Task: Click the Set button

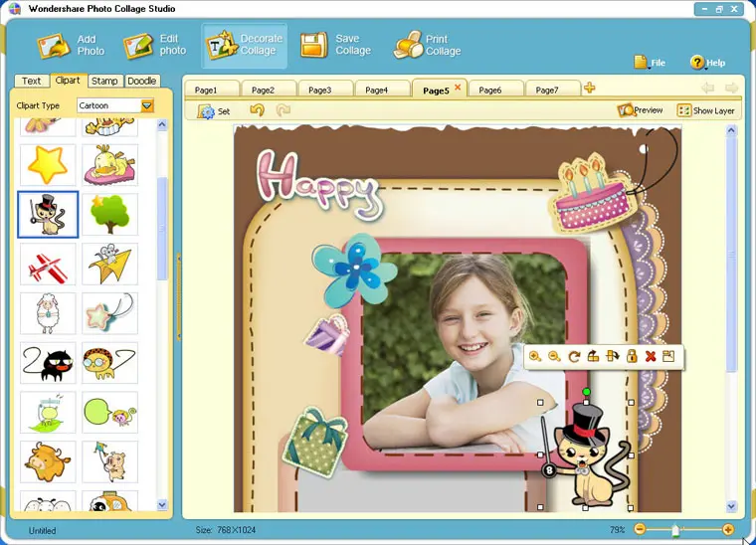Action: (214, 111)
